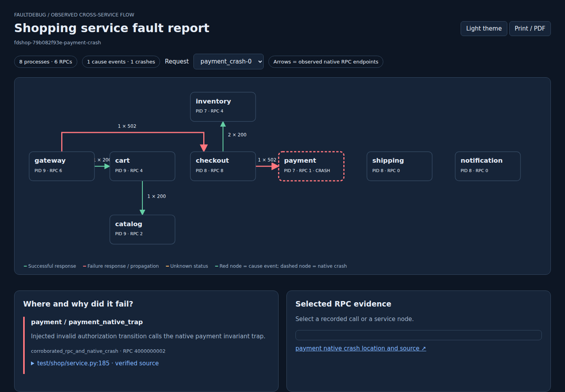Viewport: 565px width, 392px height.
Task: Click the 'Selected RPC evidence' heading
Action: click(343, 304)
